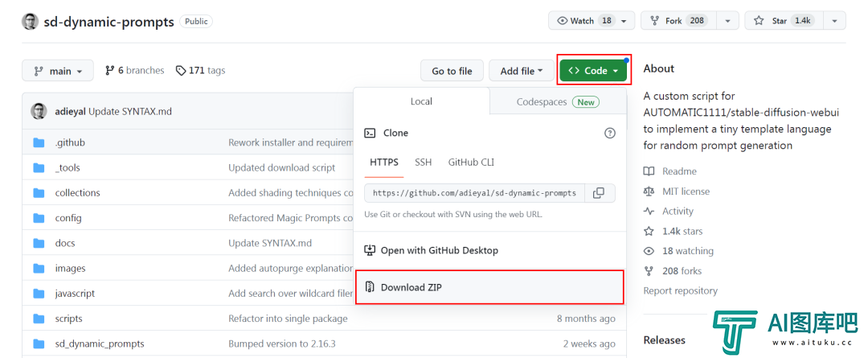Click the GitHub Desktop icon
This screenshot has height=358, width=868.
[x=370, y=250]
